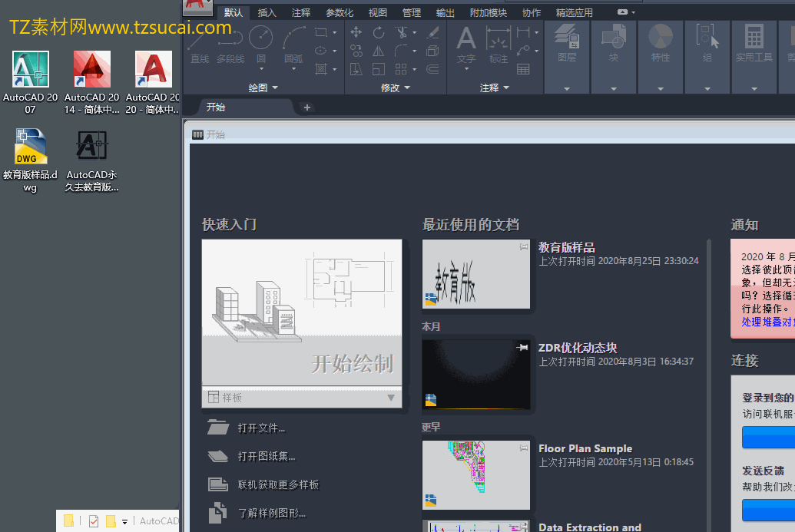Click 联机获取更多样板 link
This screenshot has width=795, height=532.
tap(278, 485)
